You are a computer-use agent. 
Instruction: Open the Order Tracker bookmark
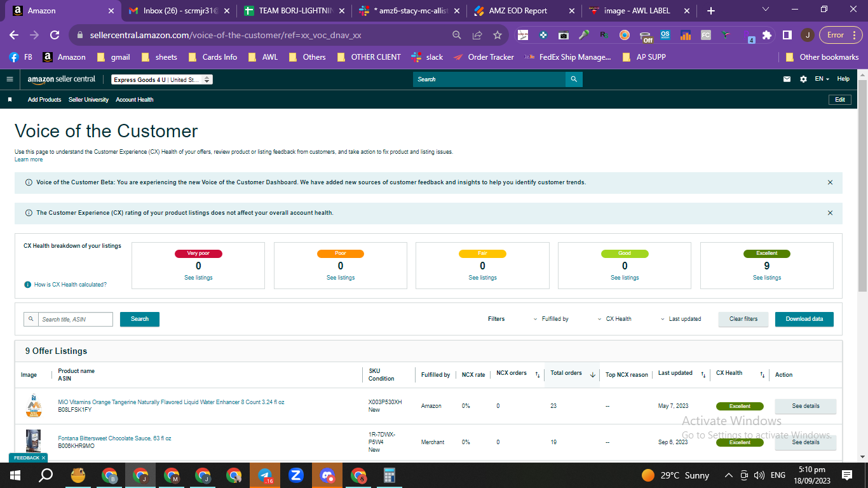[484, 57]
